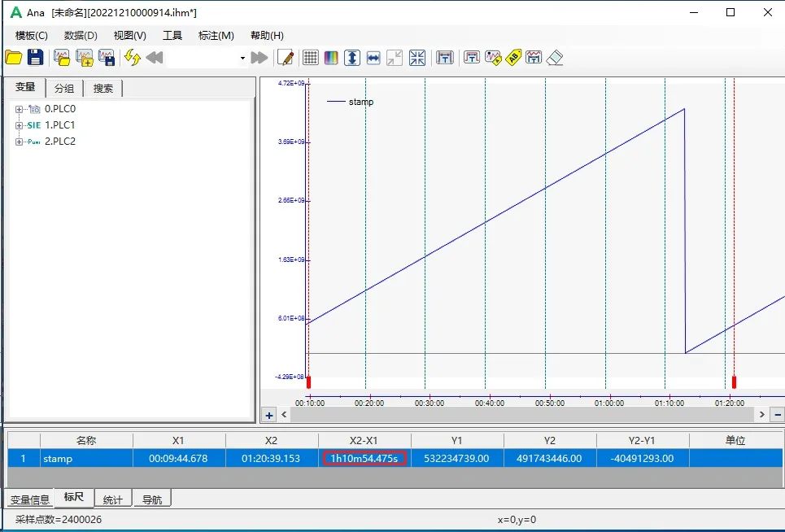Open the 数据(D) menu
Image resolution: width=785 pixels, height=532 pixels.
click(x=81, y=36)
